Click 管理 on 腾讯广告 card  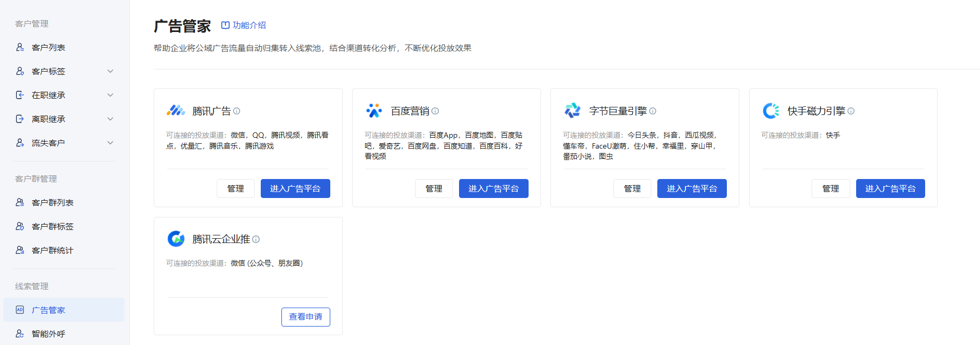[236, 188]
